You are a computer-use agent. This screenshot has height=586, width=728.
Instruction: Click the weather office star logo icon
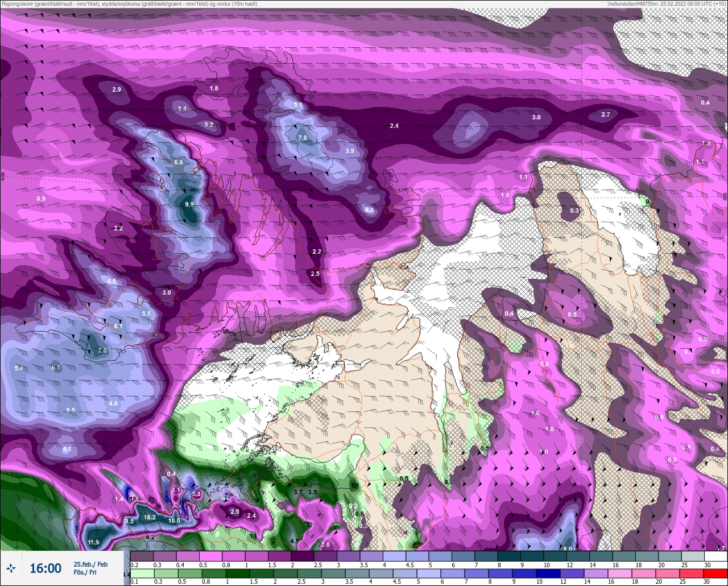click(x=11, y=568)
